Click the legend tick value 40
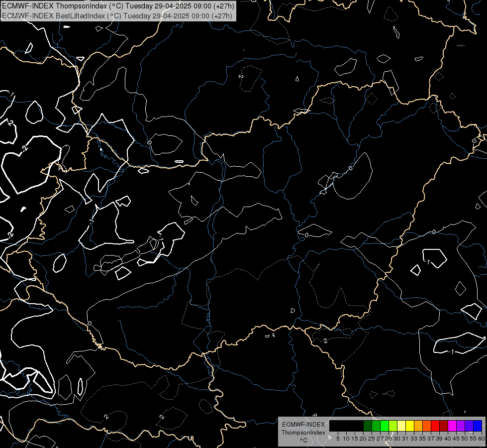 448,439
